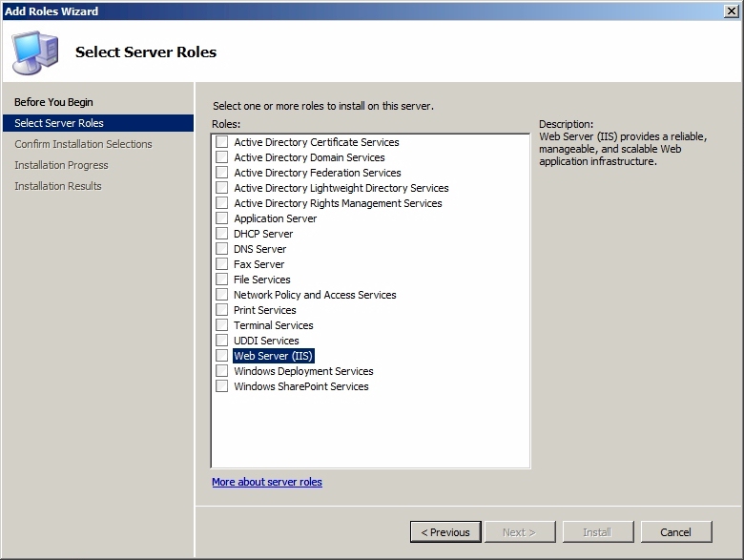Check Active Directory Domain Services
The image size is (744, 560).
coord(221,157)
